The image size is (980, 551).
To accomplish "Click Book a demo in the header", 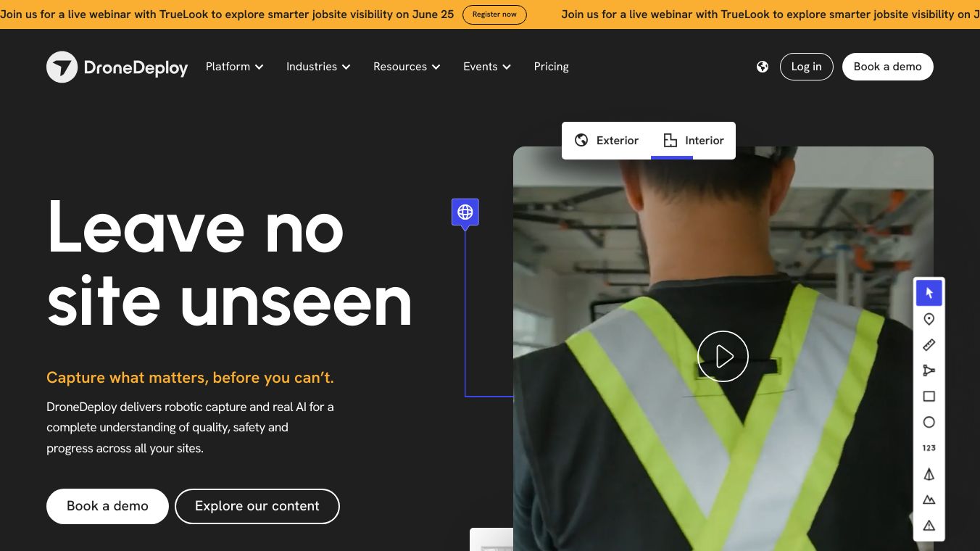I will coord(888,67).
